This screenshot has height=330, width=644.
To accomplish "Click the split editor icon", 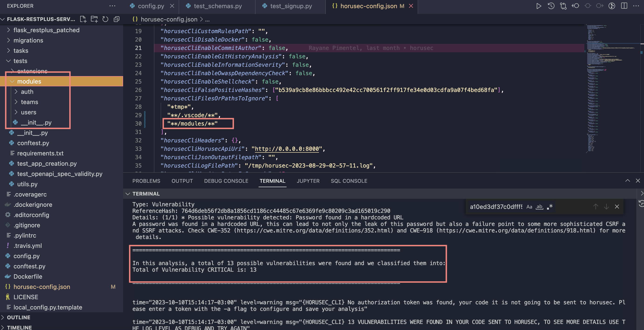I will (x=624, y=6).
